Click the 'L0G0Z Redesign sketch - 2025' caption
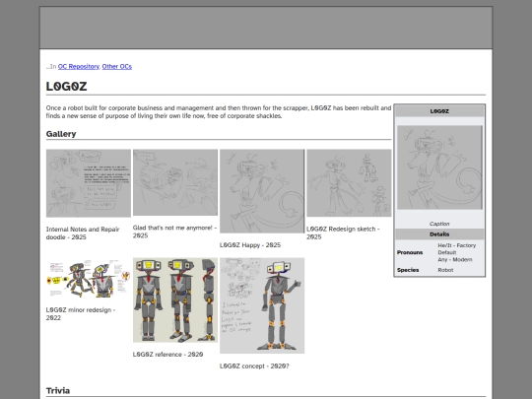532x399 pixels. pos(343,233)
